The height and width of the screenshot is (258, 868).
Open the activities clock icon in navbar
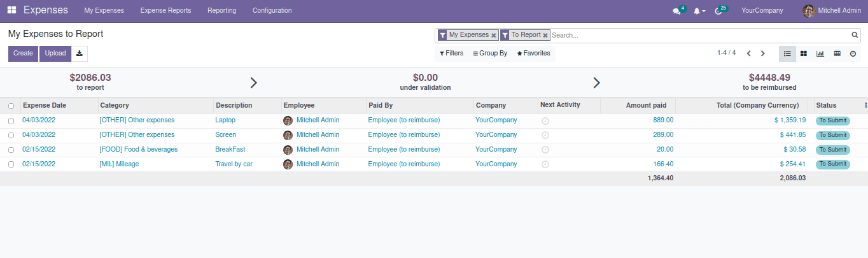(x=718, y=11)
